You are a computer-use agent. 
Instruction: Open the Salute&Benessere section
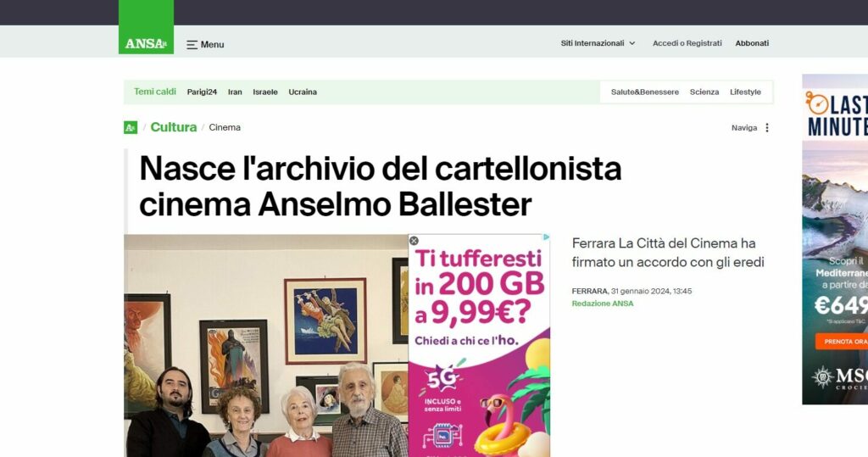tap(645, 92)
